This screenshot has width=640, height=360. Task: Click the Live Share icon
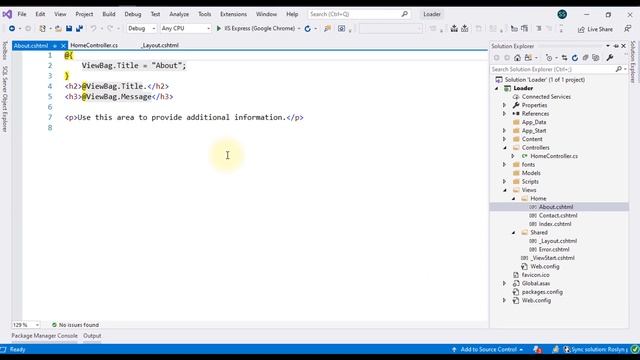pos(581,29)
